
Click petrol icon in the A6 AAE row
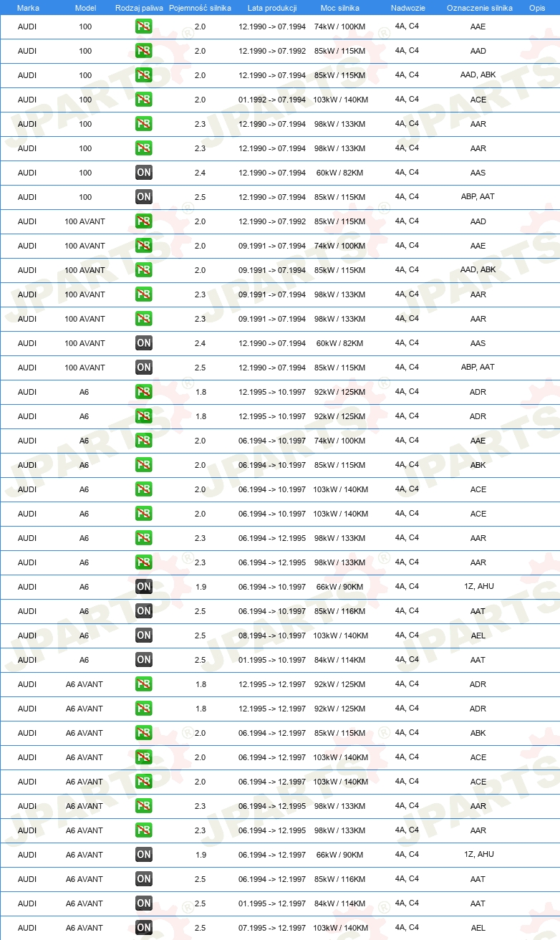tap(144, 441)
